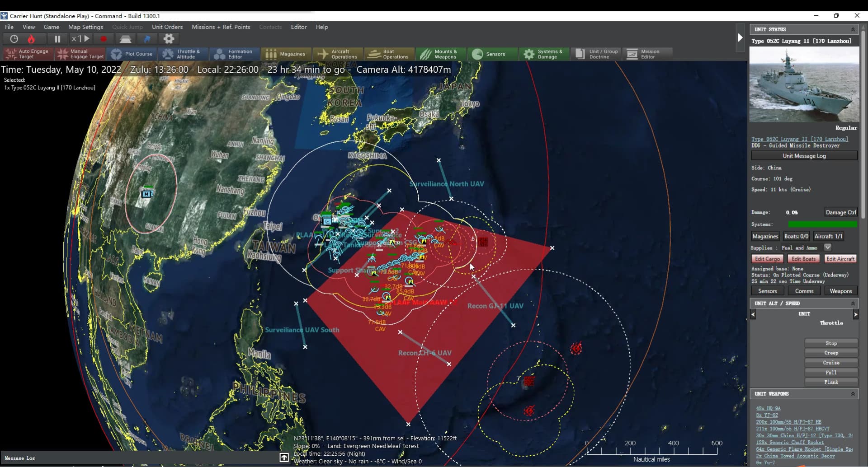Click the Edit Cargo button
Screen dimensions: 868x467
coord(767,259)
